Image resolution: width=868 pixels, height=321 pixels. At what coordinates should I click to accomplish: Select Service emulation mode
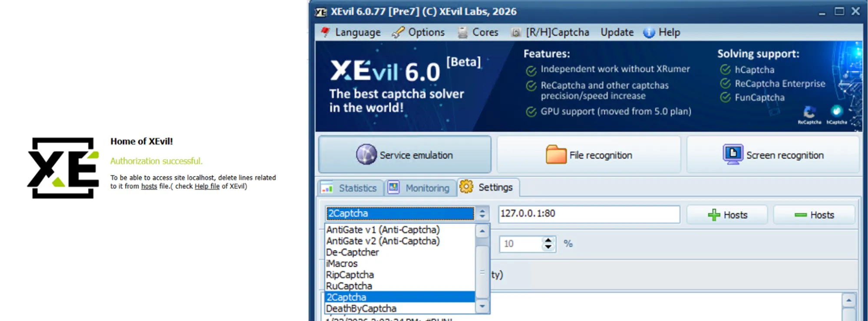click(x=405, y=155)
